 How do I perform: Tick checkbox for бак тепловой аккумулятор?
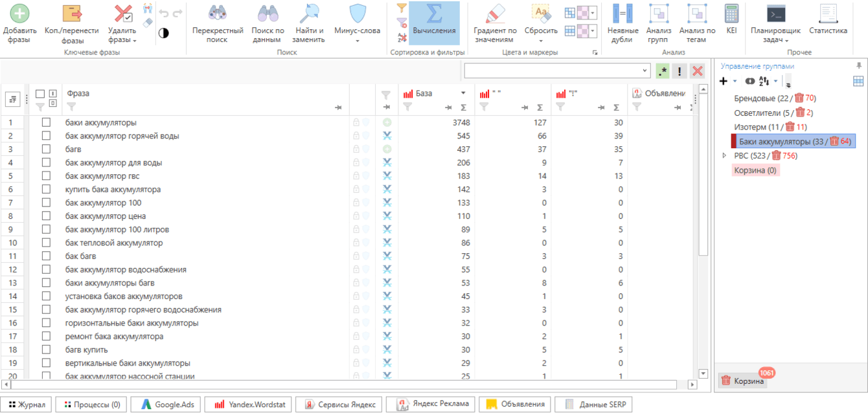click(x=46, y=243)
